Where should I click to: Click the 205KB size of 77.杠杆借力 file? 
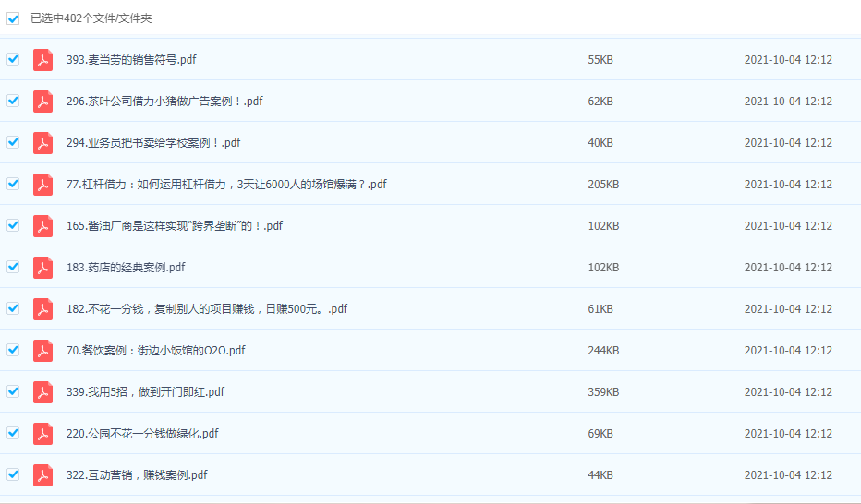point(603,185)
